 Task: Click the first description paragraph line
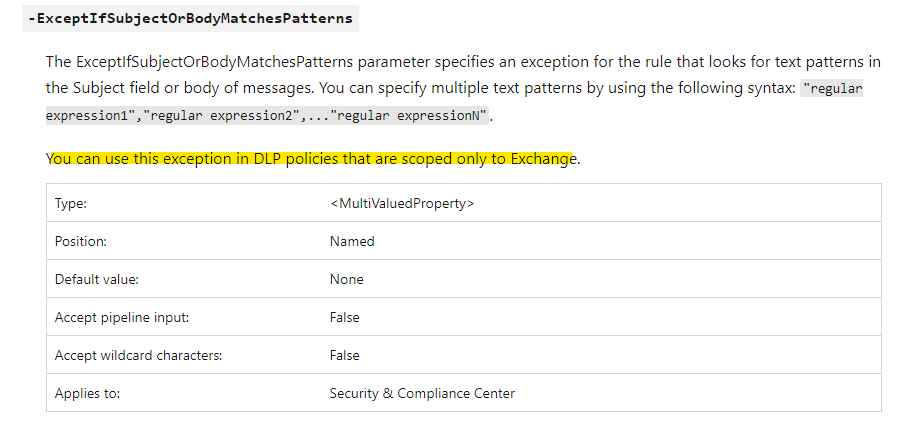[x=463, y=62]
